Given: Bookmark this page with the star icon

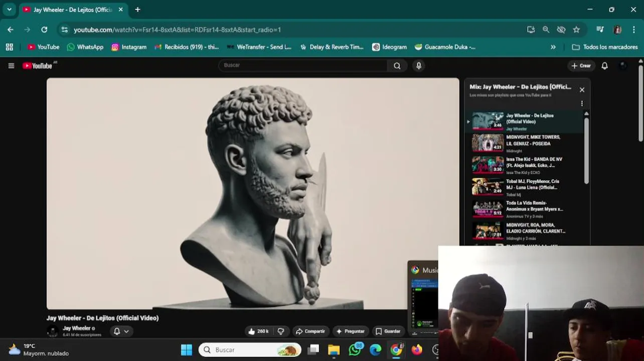Looking at the screenshot, I should tap(576, 30).
